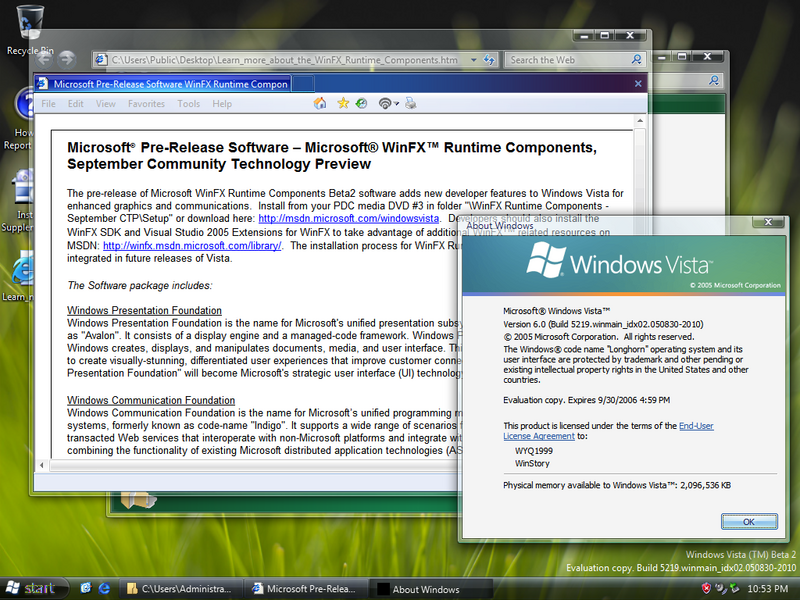Click the WinStory organization text
The image size is (800, 600).
coord(532,463)
